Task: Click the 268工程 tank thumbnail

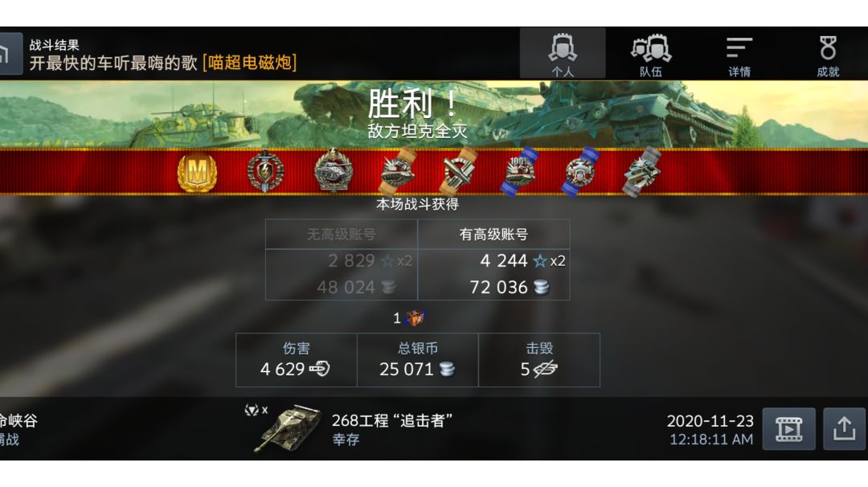Action: tap(288, 429)
